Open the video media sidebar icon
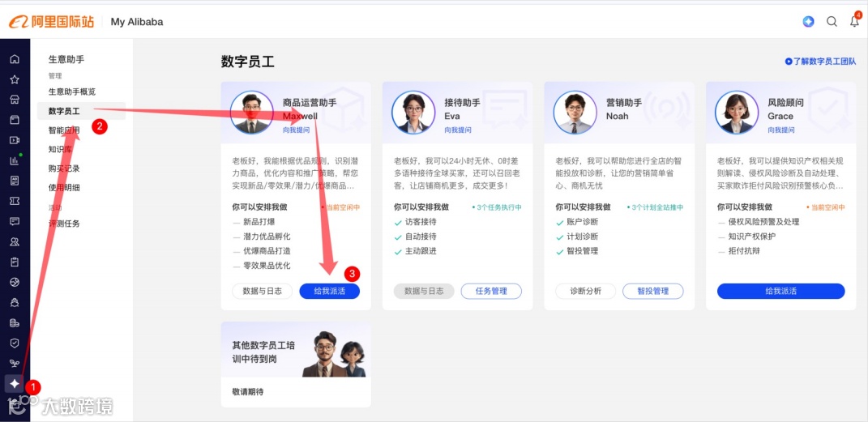Viewport: 868px width, 422px height. tap(15, 140)
